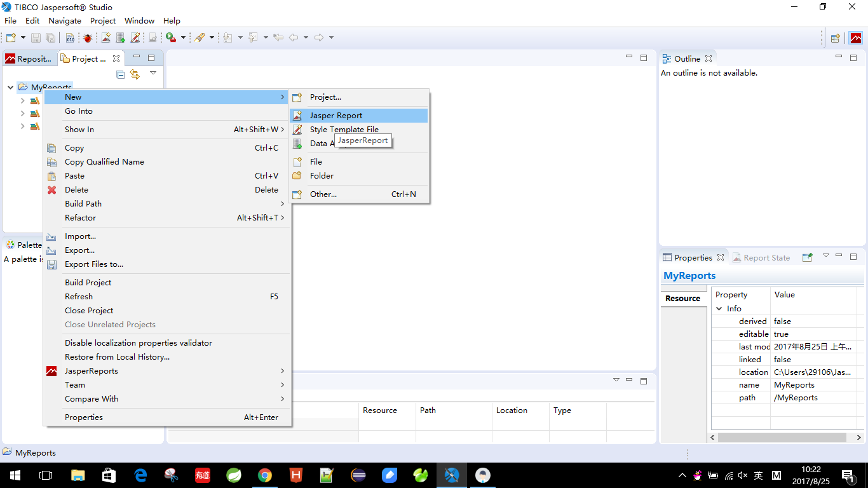Image resolution: width=868 pixels, height=488 pixels.
Task: Open Microsoft Edge from taskbar
Action: (x=140, y=475)
